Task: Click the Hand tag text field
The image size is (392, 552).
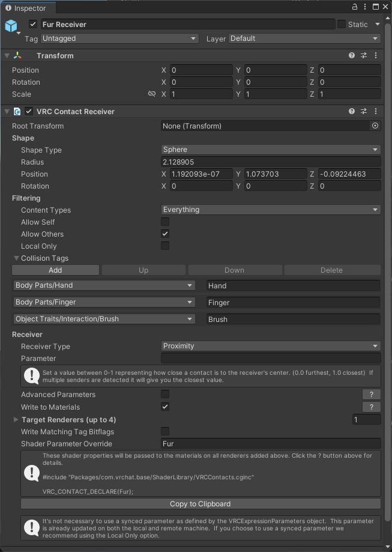Action: tap(293, 285)
